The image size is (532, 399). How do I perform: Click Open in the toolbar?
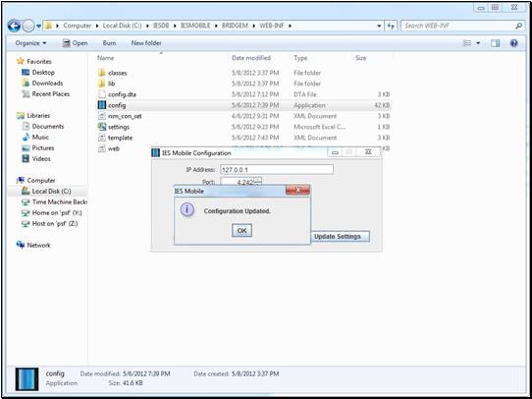(76, 43)
